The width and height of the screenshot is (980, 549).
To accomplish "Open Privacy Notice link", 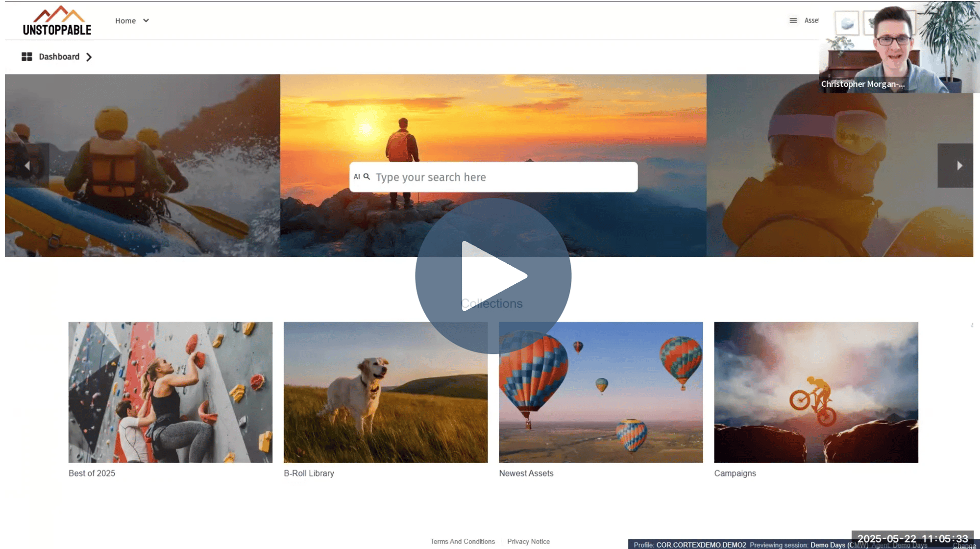I will (x=528, y=542).
